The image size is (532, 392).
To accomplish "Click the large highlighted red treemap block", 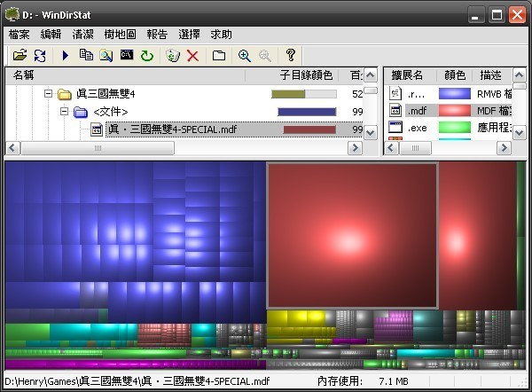I will (352, 236).
